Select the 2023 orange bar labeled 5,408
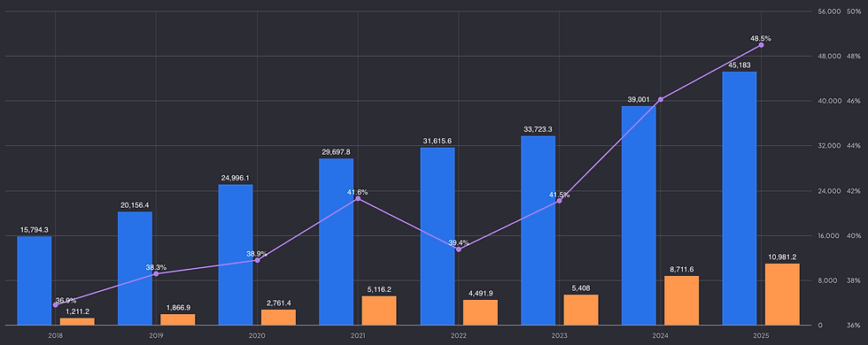This screenshot has width=868, height=345. 581,310
